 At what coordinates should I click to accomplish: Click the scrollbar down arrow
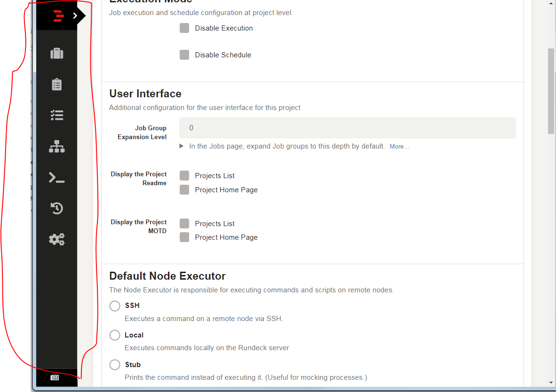[551, 383]
